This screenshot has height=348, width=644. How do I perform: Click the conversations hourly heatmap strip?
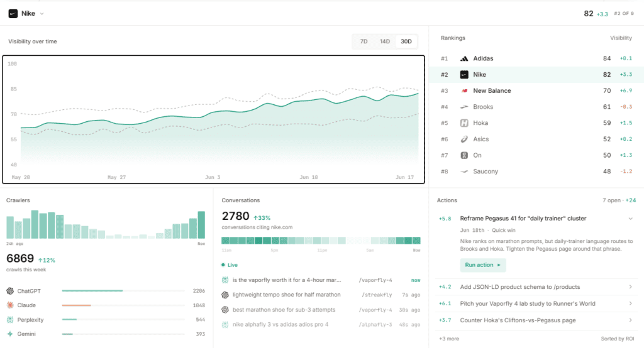[321, 241]
